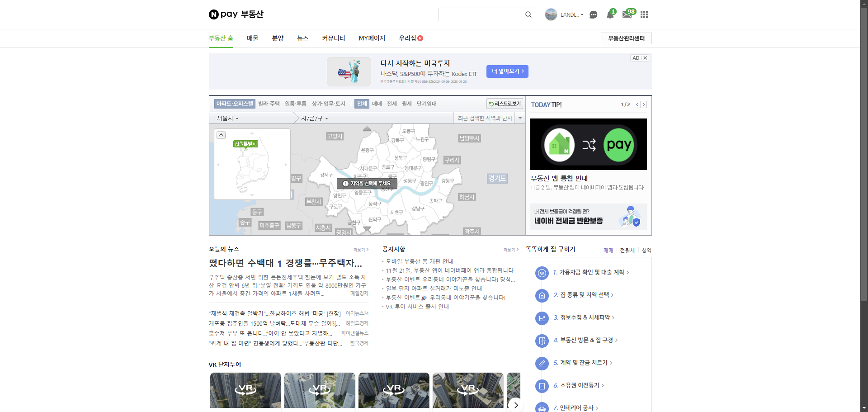Image resolution: width=868 pixels, height=412 pixels.
Task: Select 아파트·오피스텔 property type
Action: click(235, 104)
